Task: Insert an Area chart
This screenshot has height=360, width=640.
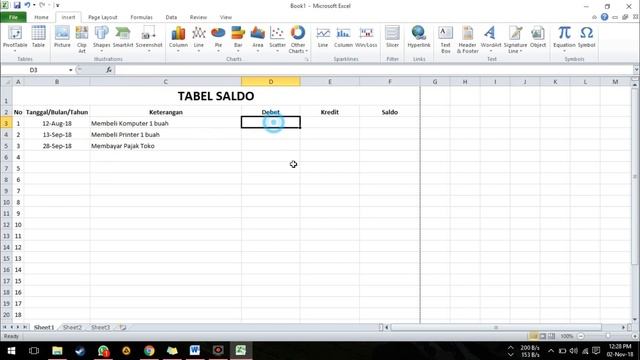Action: click(x=258, y=38)
